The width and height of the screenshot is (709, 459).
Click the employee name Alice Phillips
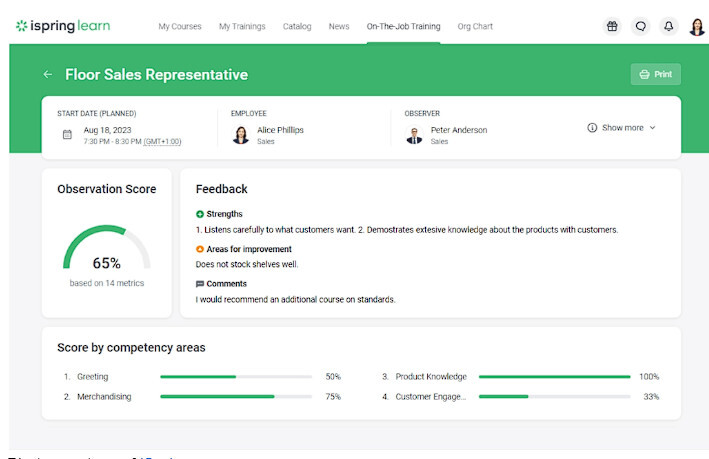[x=280, y=130]
